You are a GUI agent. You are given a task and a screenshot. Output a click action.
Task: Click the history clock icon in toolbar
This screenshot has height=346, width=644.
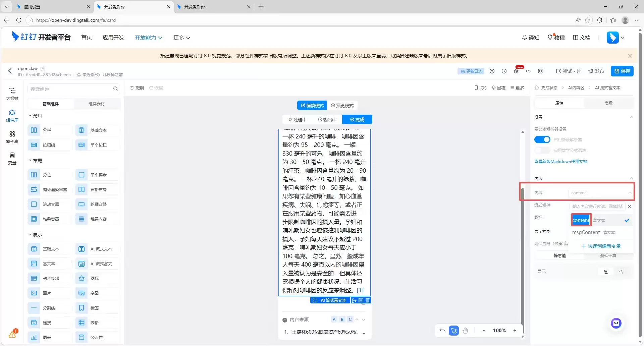click(504, 71)
